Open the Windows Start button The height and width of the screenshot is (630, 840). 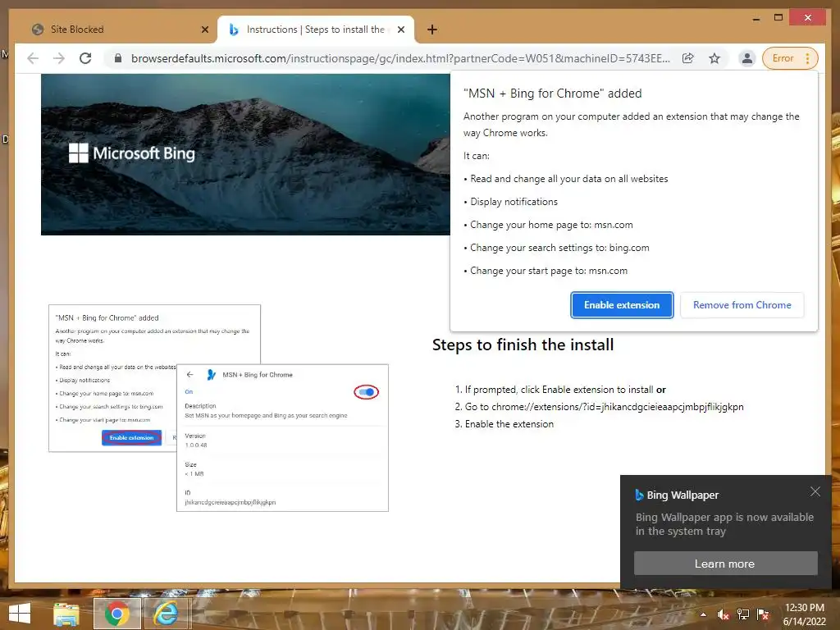tap(20, 614)
